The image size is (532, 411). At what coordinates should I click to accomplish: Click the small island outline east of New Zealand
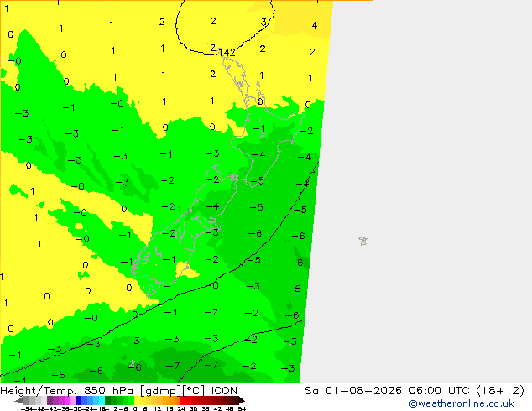[363, 241]
